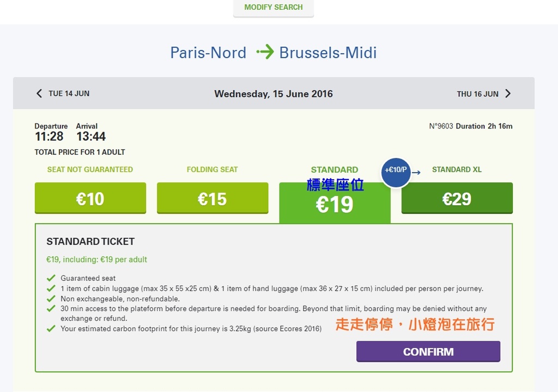Open the Modify Search button
This screenshot has height=392, width=558.
(274, 8)
